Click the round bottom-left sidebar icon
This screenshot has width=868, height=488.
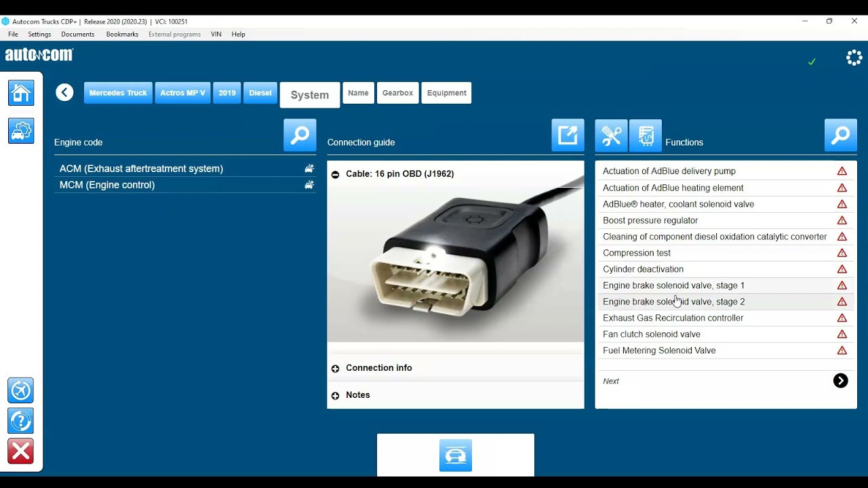20,390
